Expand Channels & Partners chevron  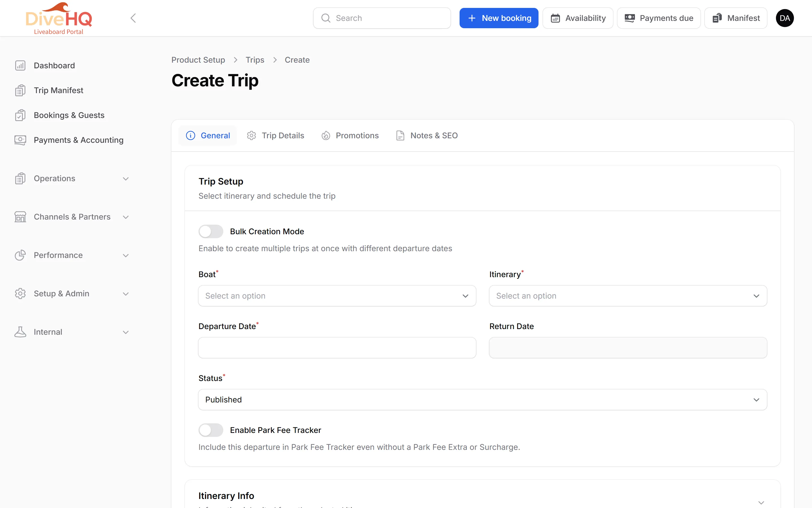[x=126, y=217]
